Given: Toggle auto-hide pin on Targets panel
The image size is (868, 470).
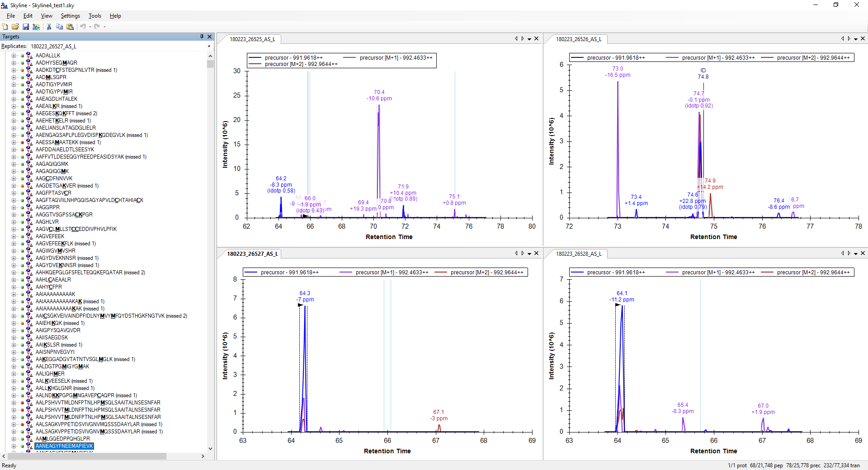Looking at the screenshot, I should [x=202, y=37].
